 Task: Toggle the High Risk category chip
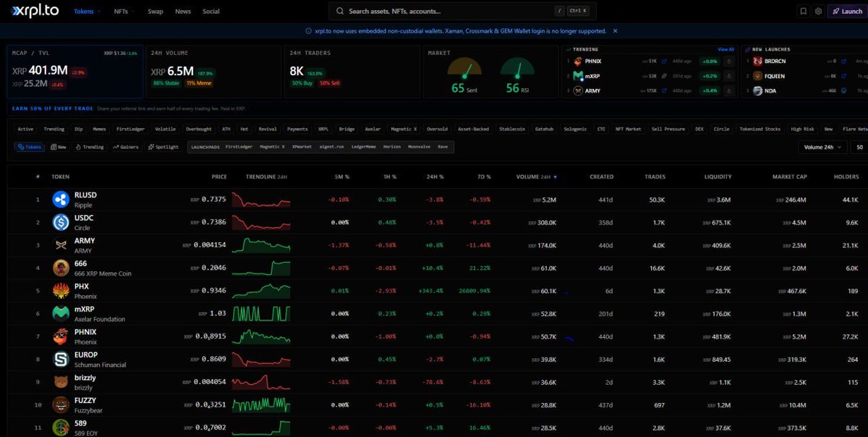click(802, 129)
